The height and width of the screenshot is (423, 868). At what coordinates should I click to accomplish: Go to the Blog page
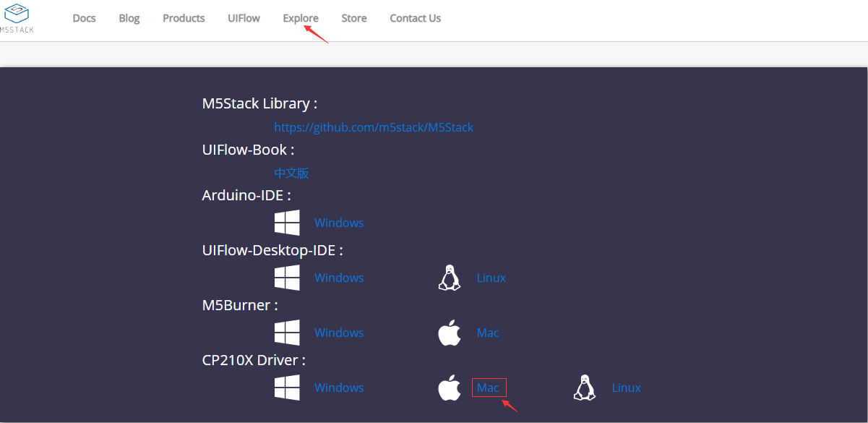point(129,18)
